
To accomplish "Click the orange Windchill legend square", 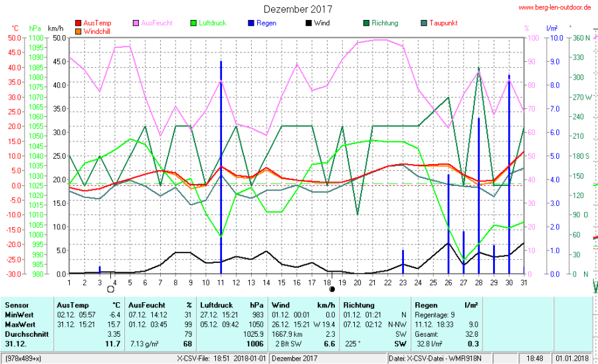I will pyautogui.click(x=79, y=31).
